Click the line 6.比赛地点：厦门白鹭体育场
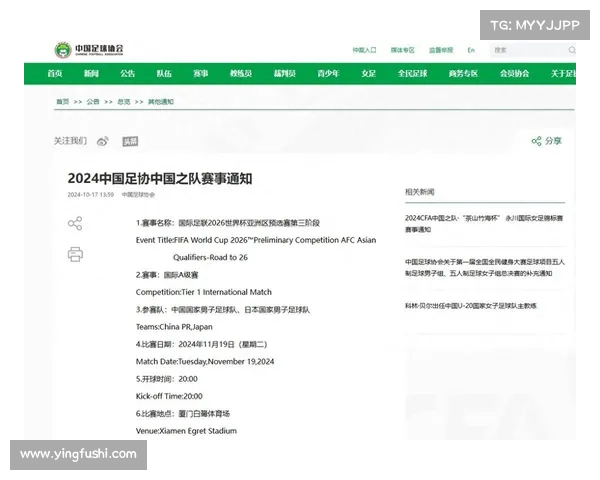600x480 pixels. (x=183, y=413)
